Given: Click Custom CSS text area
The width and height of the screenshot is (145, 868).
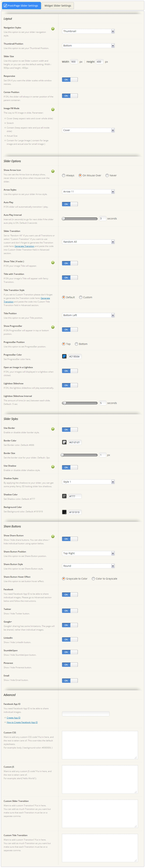Looking at the screenshot, I should (x=100, y=745).
